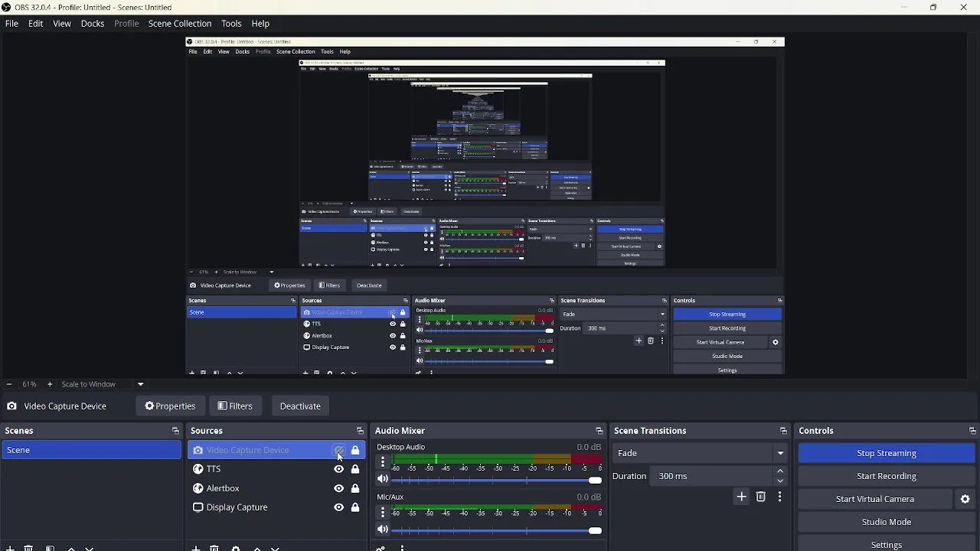
Task: Hide the TTS source
Action: click(338, 469)
